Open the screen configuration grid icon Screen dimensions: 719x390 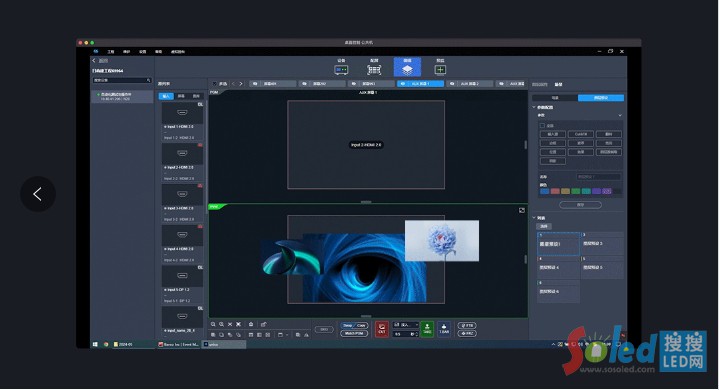(374, 70)
